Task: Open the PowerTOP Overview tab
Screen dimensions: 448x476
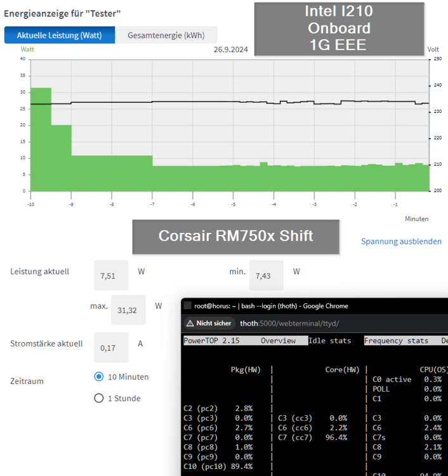Action: [x=278, y=341]
